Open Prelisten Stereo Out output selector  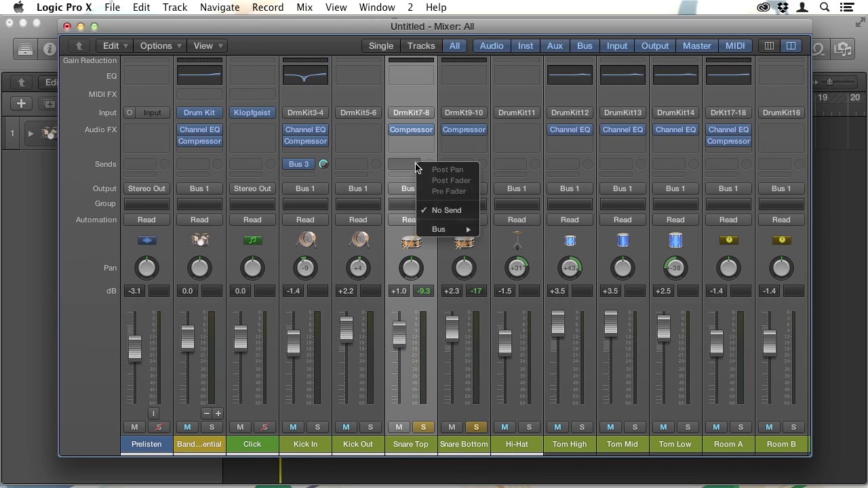tap(146, 188)
